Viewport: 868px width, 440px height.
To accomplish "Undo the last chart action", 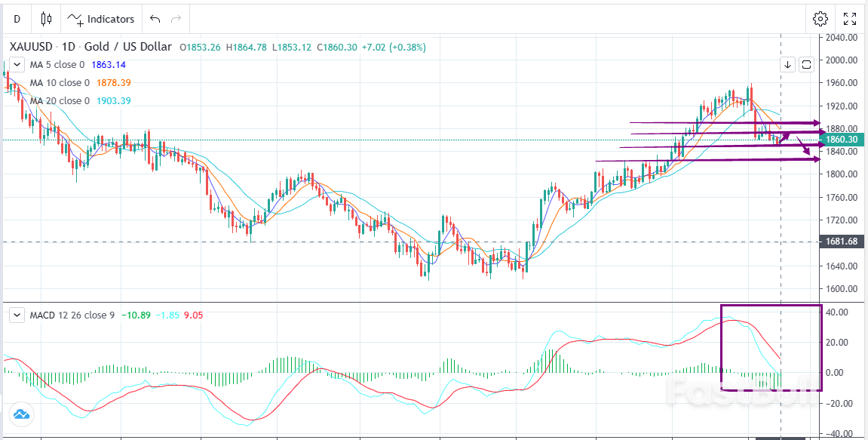I will pos(155,19).
